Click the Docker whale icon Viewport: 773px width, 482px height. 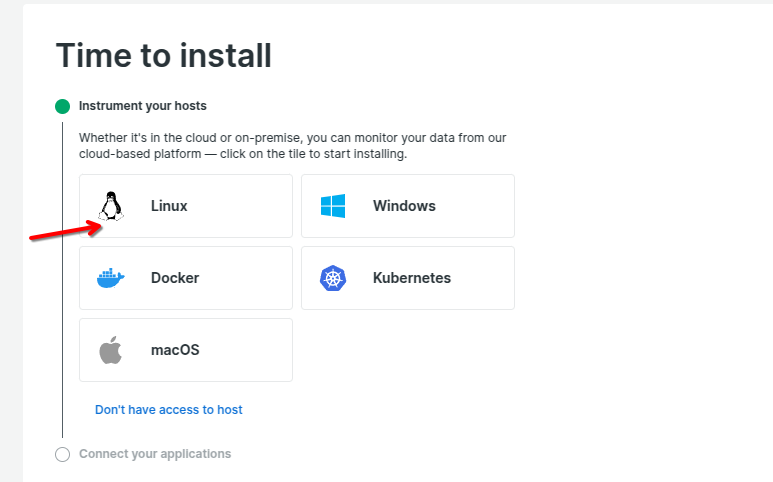[110, 278]
